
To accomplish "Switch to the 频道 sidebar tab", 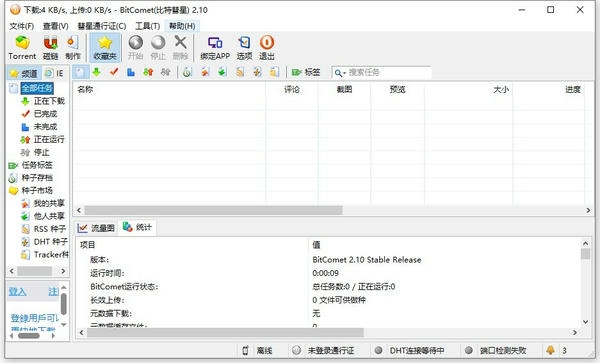I will point(24,73).
